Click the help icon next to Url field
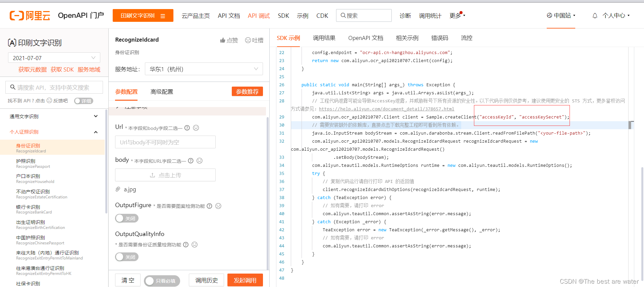 pyautogui.click(x=187, y=128)
